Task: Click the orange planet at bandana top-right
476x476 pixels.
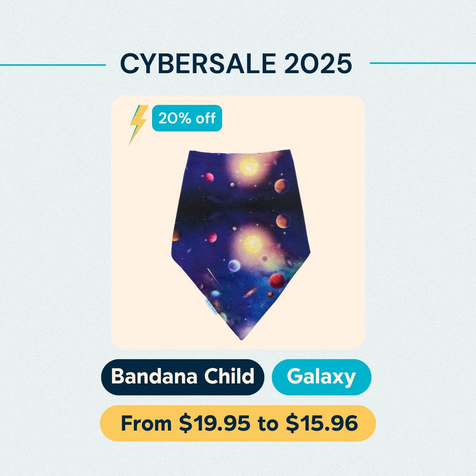Action: coord(281,186)
